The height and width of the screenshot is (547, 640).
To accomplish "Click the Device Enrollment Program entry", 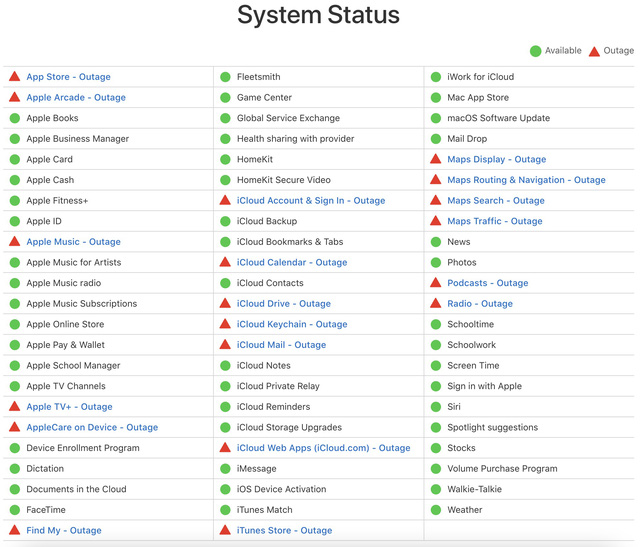I will point(83,448).
